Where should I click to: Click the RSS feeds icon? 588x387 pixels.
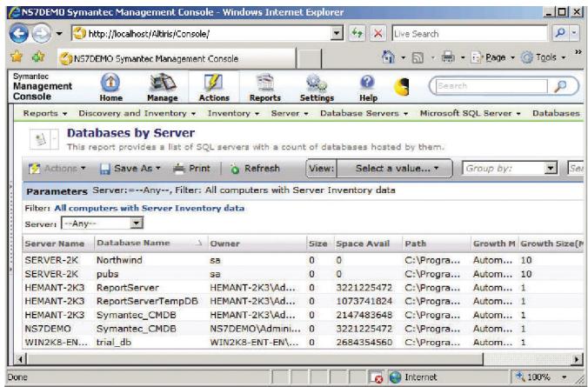point(418,57)
